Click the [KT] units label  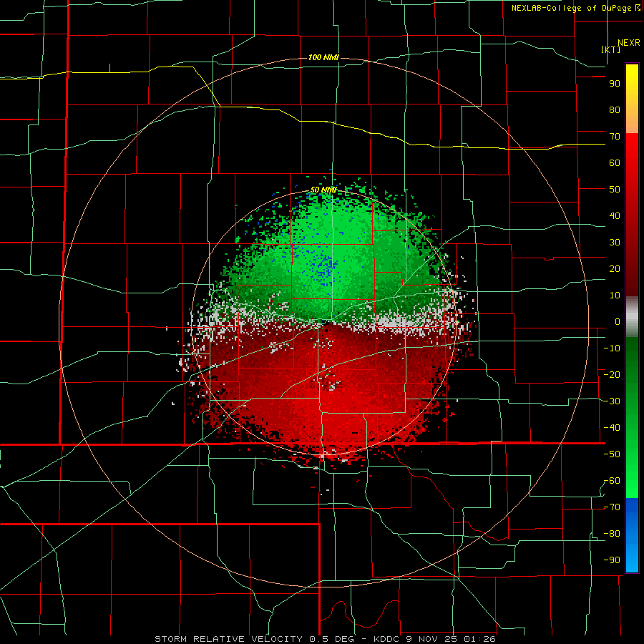(x=611, y=49)
